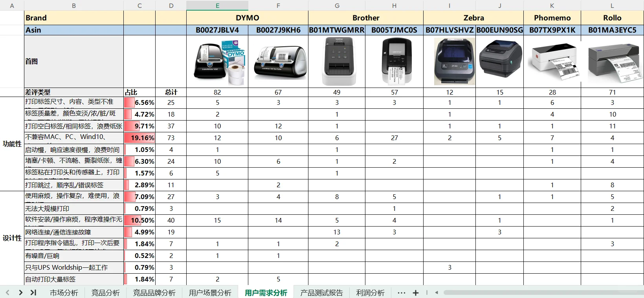Select column H header

pos(394,5)
